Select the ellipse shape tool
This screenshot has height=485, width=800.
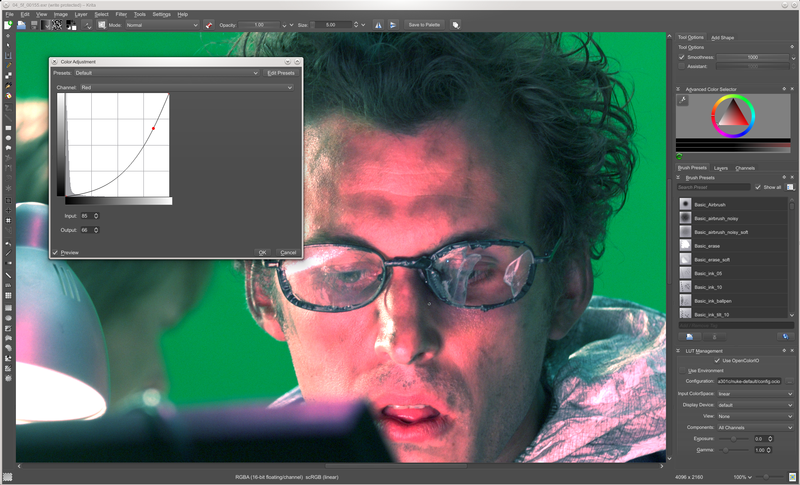(x=8, y=138)
